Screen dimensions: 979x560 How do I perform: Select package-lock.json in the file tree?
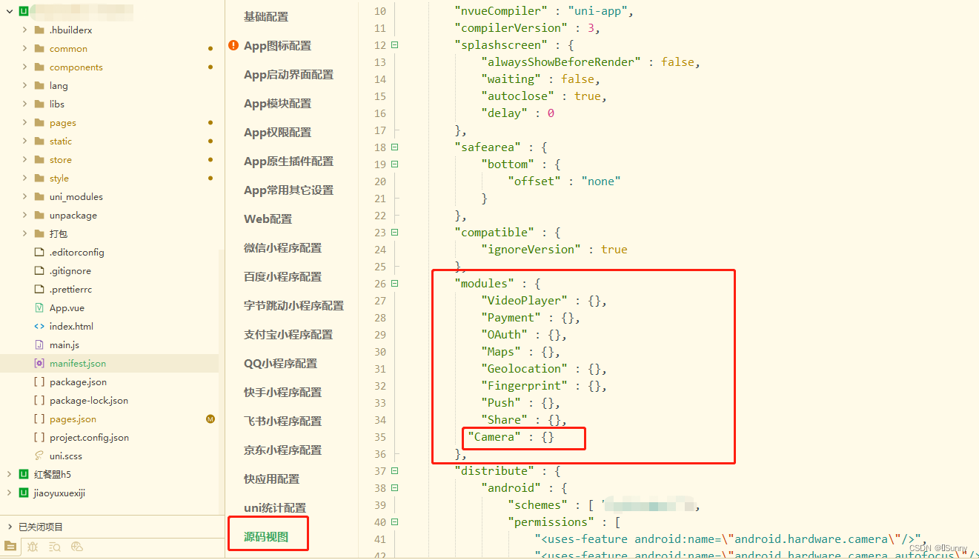pyautogui.click(x=89, y=401)
